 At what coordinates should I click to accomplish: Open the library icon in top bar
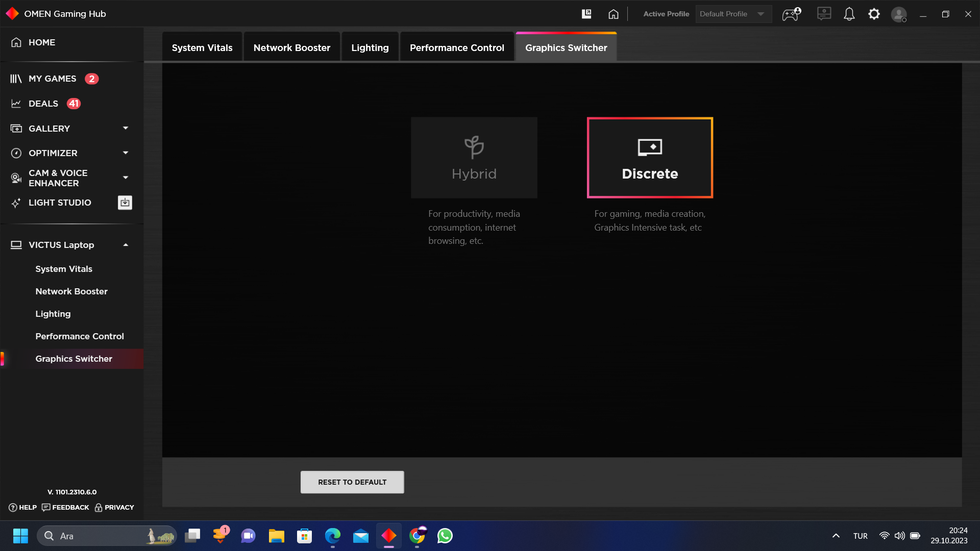[586, 14]
